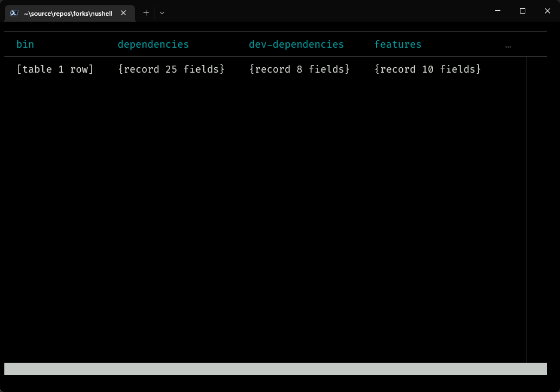Viewport: 560px width, 392px height.
Task: Click the 'dependencies' column header
Action: 153,44
